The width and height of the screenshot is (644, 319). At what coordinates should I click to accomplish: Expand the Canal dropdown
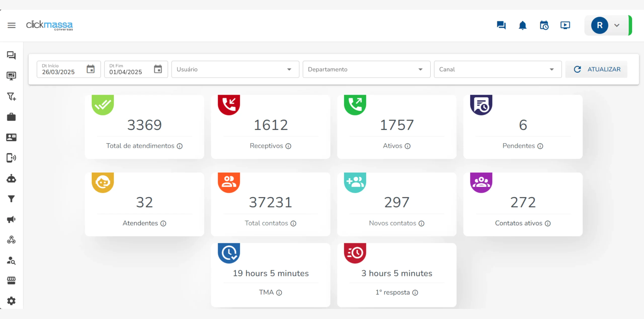pos(498,69)
